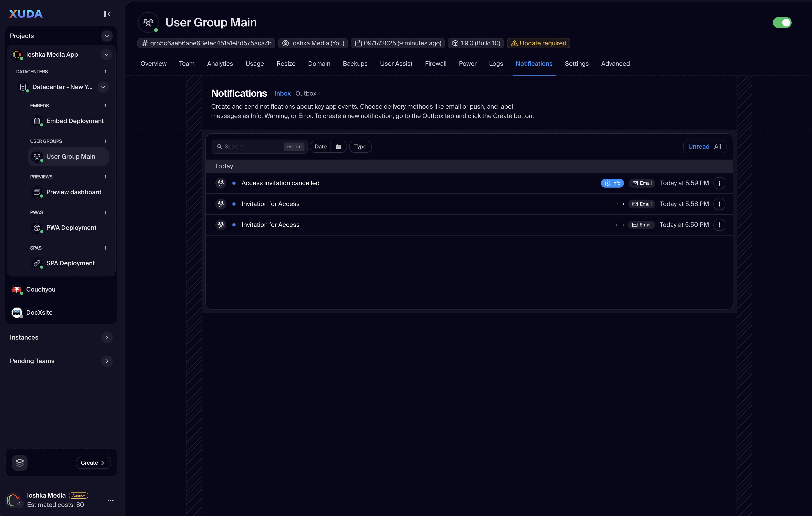
Task: Toggle the User Group Main power switch
Action: pyautogui.click(x=782, y=23)
